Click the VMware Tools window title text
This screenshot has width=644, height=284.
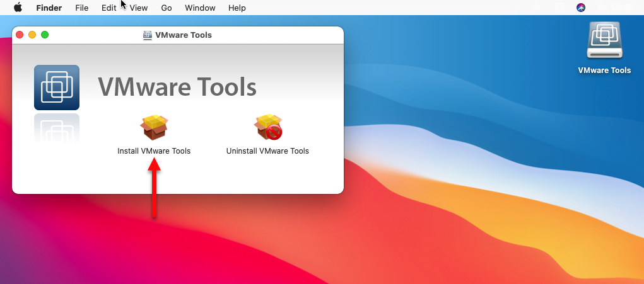(183, 35)
